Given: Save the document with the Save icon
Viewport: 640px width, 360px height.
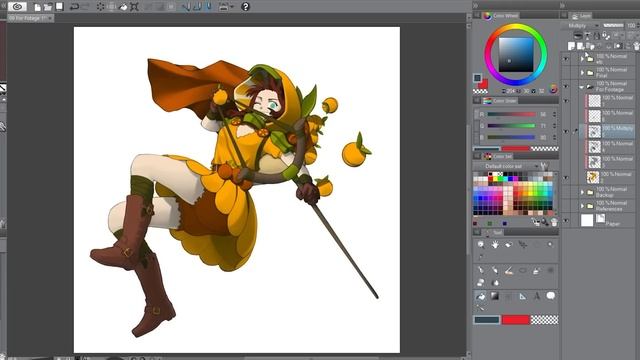Looking at the screenshot, I should click(x=60, y=7).
